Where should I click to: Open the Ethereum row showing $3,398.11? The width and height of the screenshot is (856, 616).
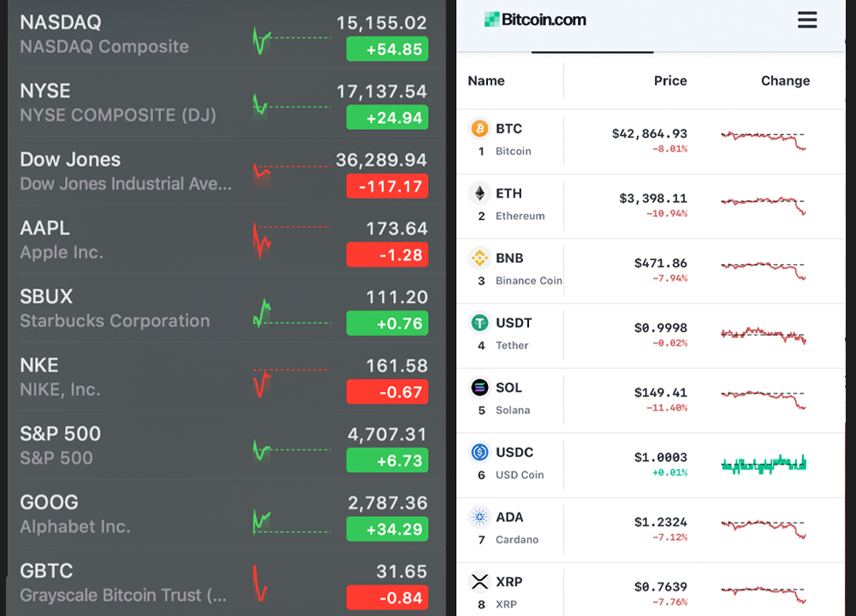pyautogui.click(x=651, y=202)
